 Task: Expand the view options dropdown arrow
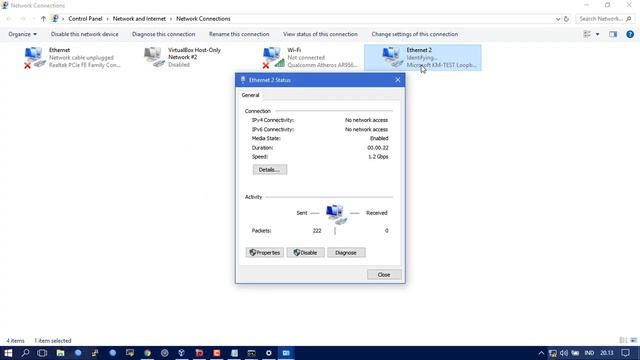(x=597, y=34)
